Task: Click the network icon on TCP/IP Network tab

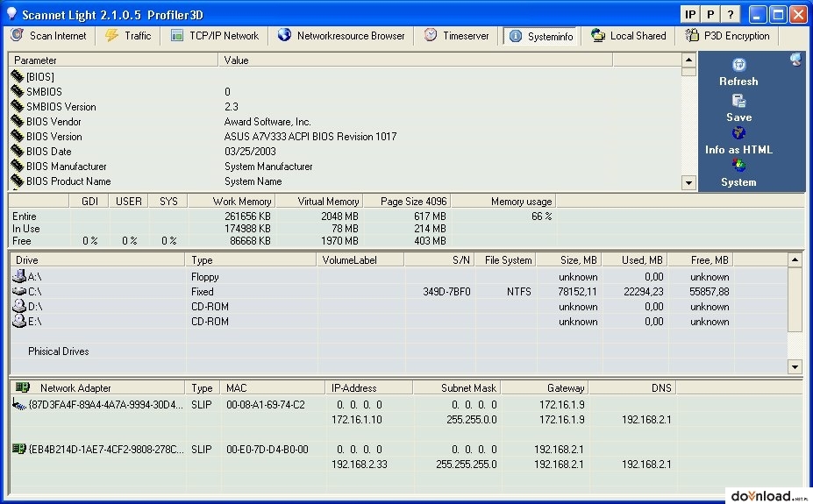Action: 177,35
